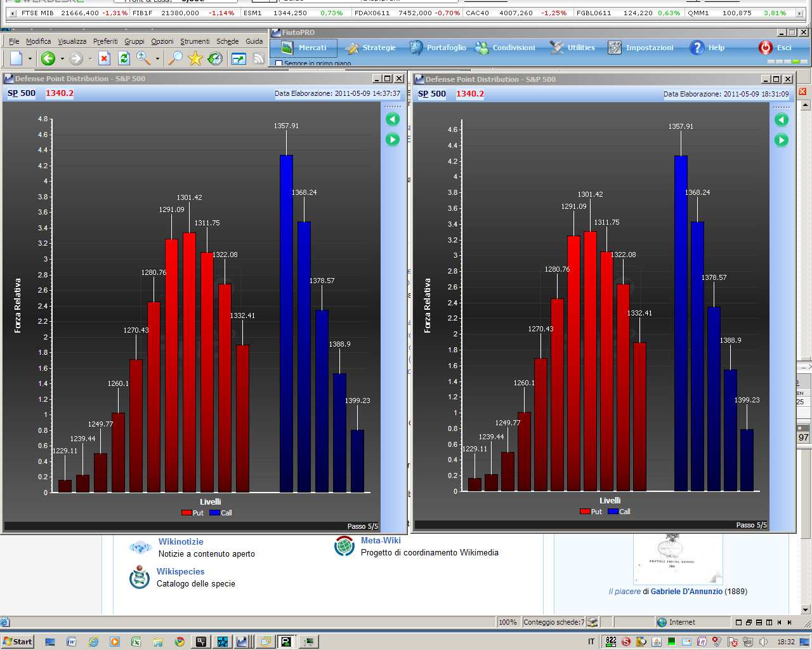Go to previous step in left chart
This screenshot has width=812, height=650.
tap(393, 119)
